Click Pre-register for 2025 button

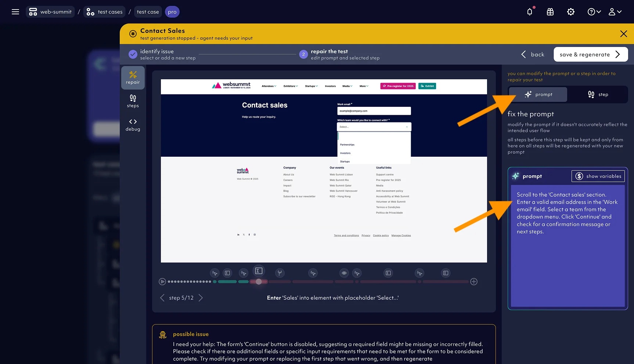(398, 86)
